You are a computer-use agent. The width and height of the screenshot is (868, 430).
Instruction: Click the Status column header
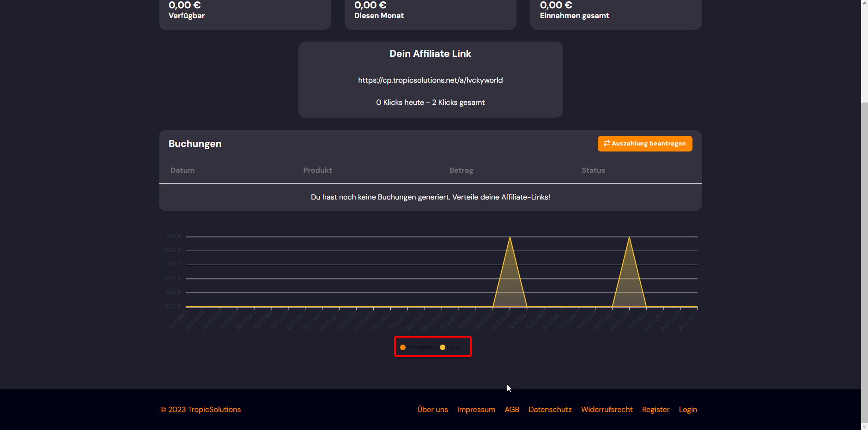(x=593, y=170)
